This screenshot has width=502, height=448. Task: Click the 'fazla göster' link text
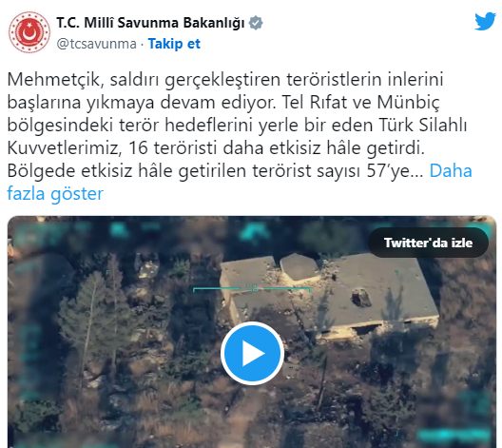pyautogui.click(x=55, y=193)
